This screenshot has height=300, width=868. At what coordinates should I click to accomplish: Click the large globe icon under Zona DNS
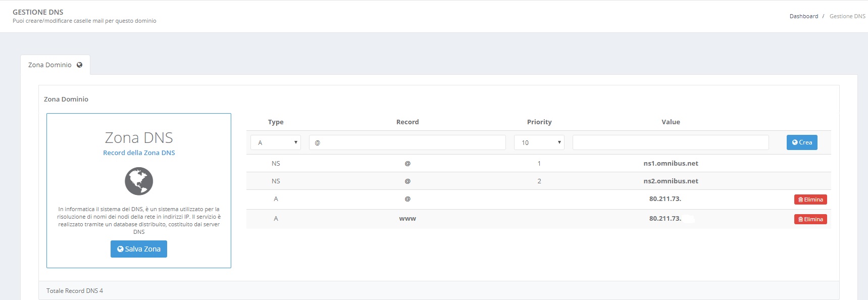[139, 181]
